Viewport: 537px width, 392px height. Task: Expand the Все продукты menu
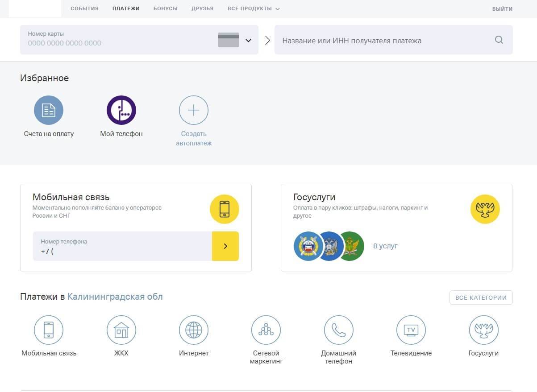[253, 8]
